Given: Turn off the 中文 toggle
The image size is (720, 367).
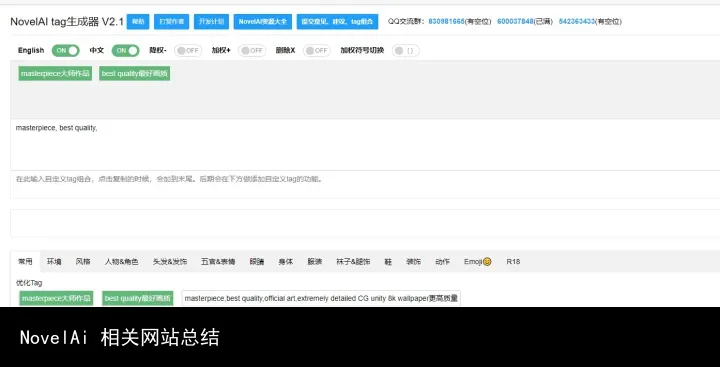Looking at the screenshot, I should (x=125, y=51).
